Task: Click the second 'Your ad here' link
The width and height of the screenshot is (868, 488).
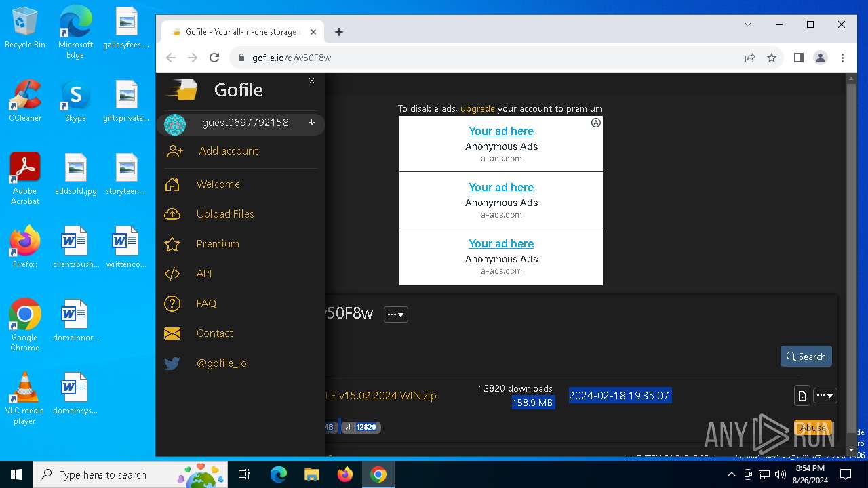Action: 501,187
